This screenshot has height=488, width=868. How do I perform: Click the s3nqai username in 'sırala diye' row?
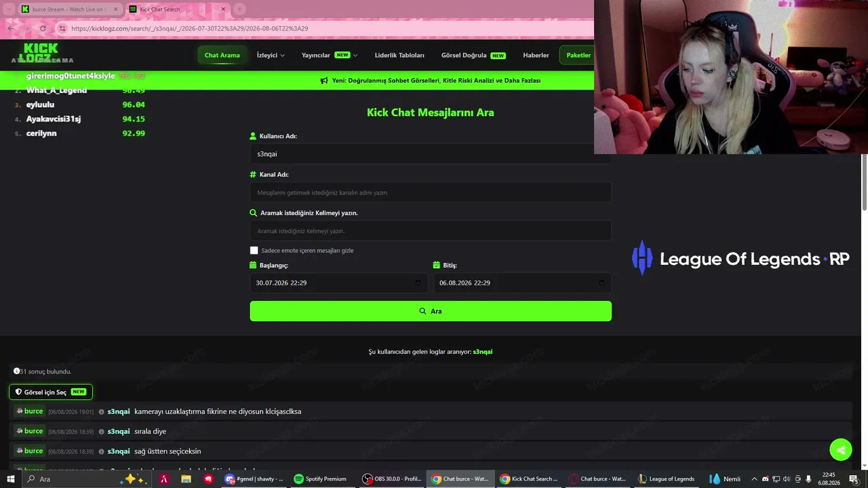point(119,432)
